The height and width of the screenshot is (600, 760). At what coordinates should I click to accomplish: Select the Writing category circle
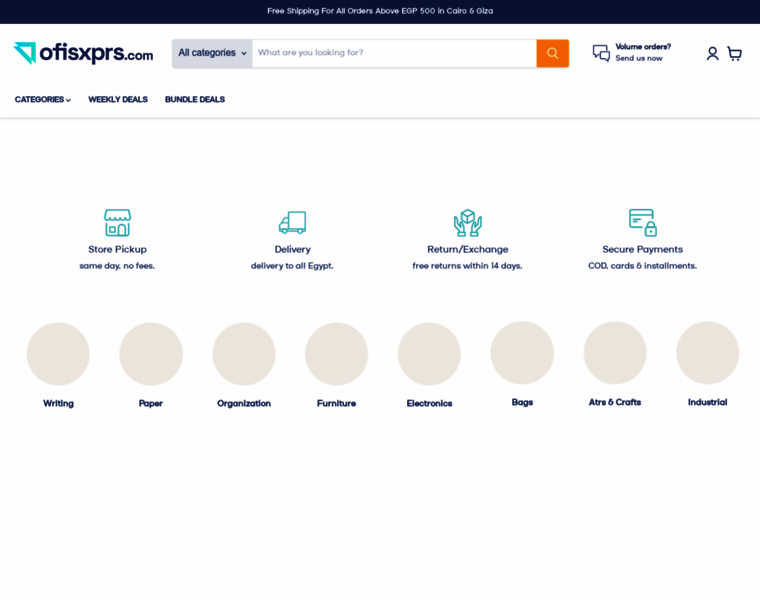click(x=58, y=354)
